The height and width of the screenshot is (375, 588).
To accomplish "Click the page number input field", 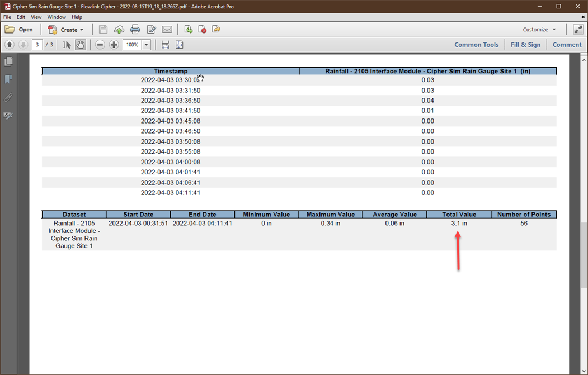I will click(37, 45).
